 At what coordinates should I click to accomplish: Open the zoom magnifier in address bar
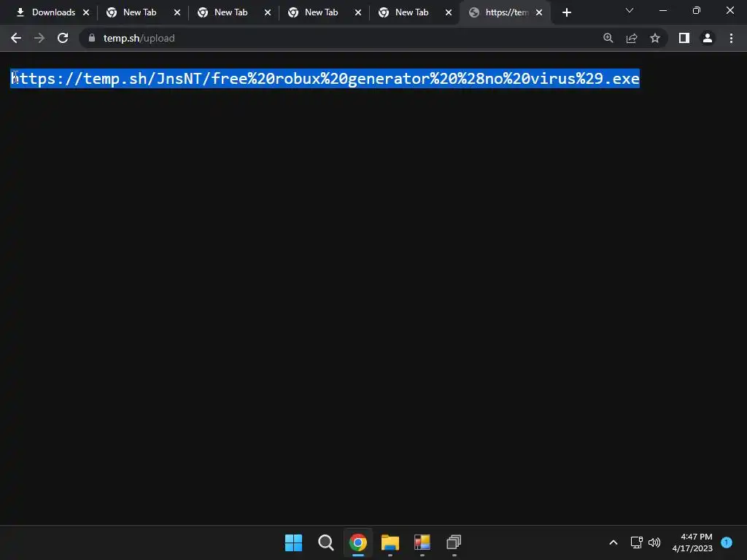[608, 38]
